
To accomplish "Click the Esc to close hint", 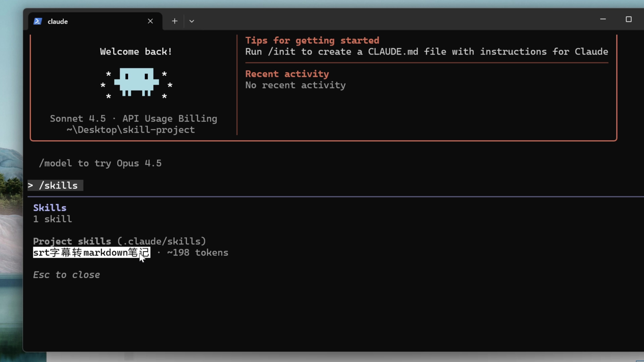I will point(67,275).
